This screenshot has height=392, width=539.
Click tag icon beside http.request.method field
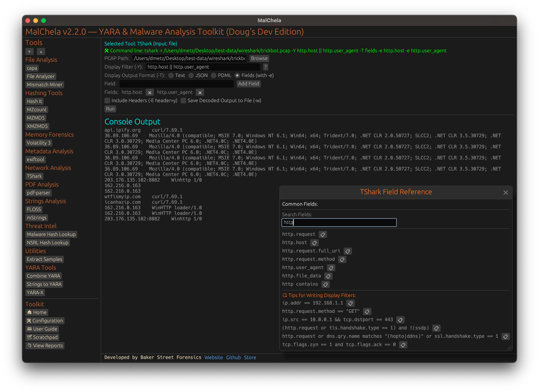coord(342,259)
